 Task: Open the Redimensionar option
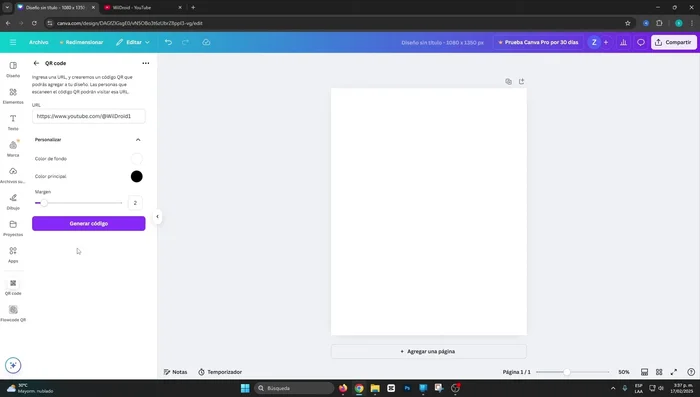(81, 42)
